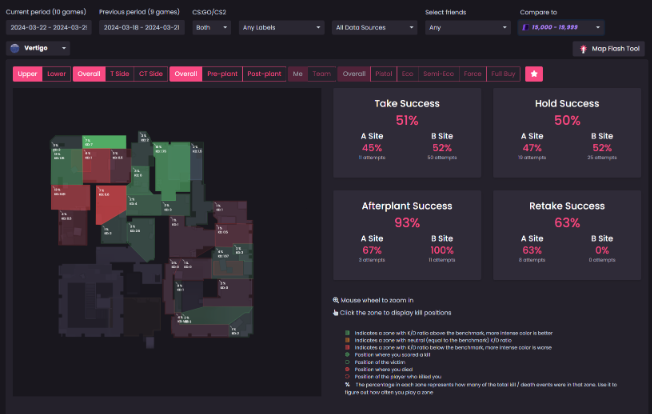Click Afterplant A Site 67%
652x414 pixels.
pos(372,250)
